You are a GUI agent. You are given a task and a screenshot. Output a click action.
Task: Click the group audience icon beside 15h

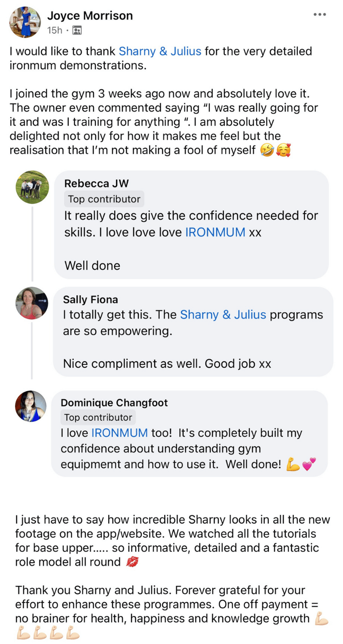77,30
